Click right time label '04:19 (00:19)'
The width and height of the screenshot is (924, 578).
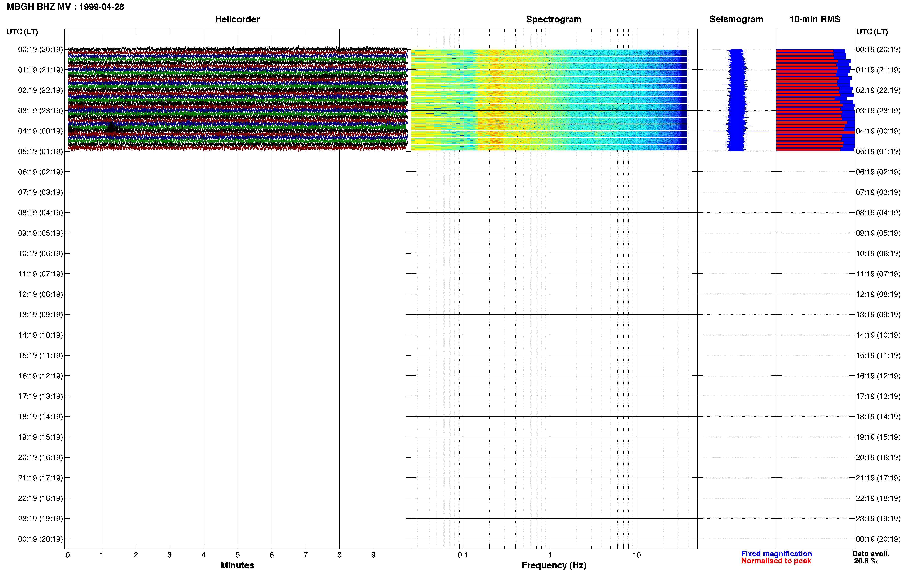(x=878, y=131)
